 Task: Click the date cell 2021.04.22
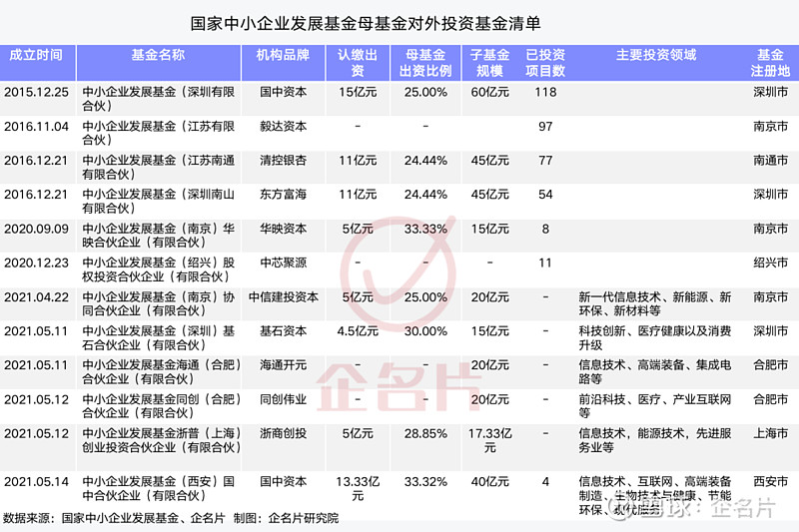coord(36,296)
